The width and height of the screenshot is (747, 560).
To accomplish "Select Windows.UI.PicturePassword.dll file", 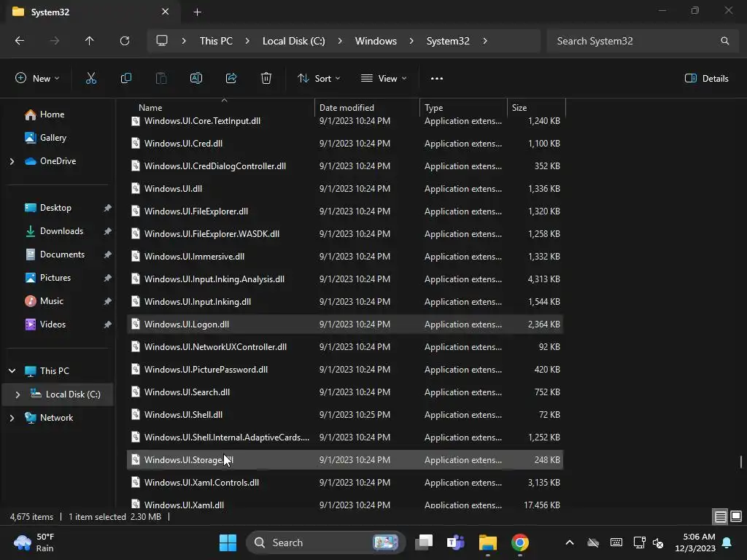I will coord(345,370).
